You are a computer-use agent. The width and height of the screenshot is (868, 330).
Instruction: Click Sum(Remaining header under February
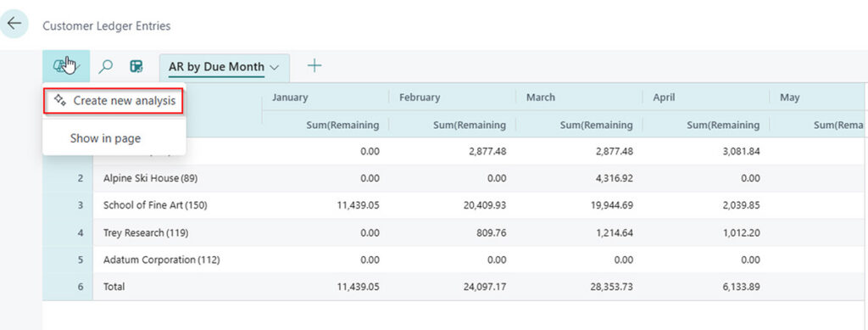click(x=470, y=126)
